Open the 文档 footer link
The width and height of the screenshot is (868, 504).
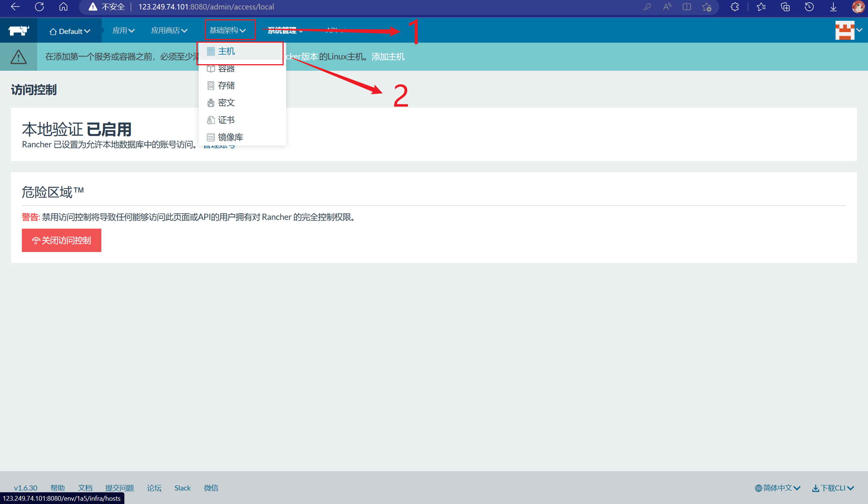pyautogui.click(x=85, y=488)
